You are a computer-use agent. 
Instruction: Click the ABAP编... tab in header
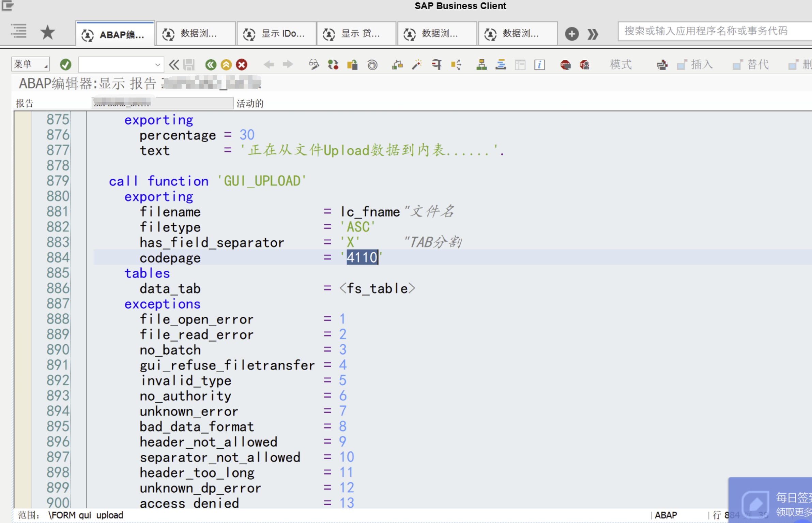(x=114, y=33)
